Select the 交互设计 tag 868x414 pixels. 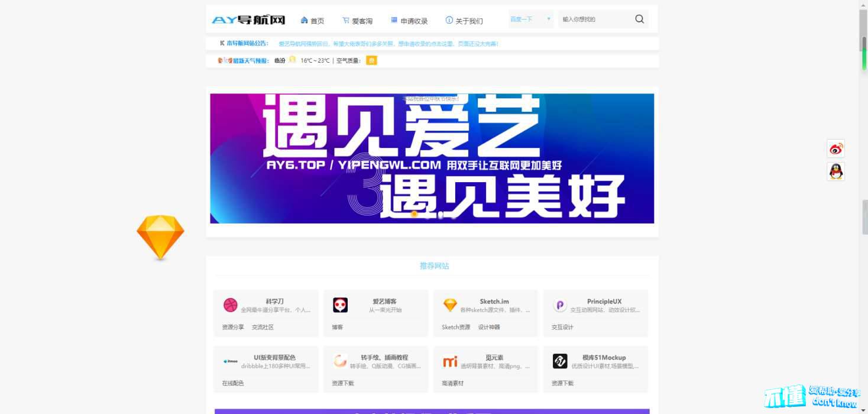[x=562, y=327]
